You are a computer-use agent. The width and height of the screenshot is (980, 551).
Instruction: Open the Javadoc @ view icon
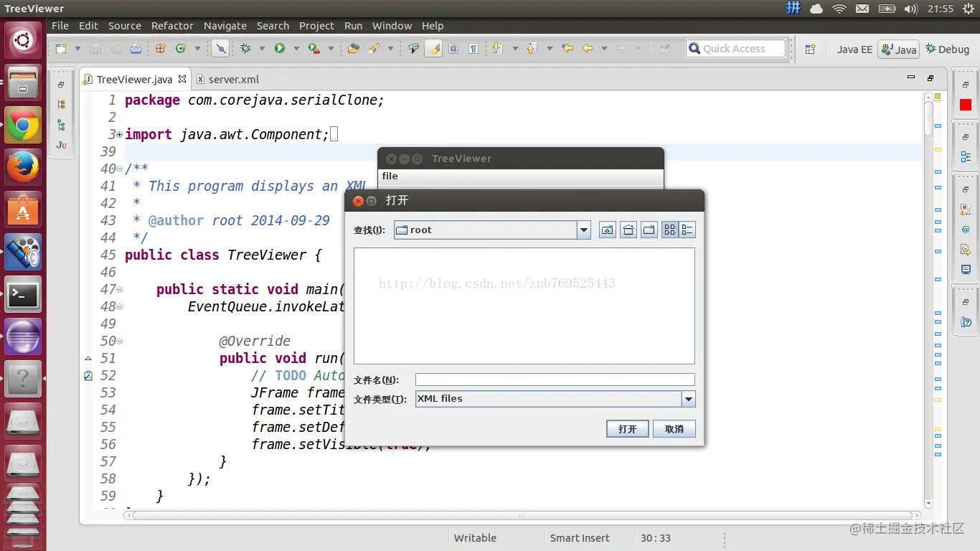966,230
